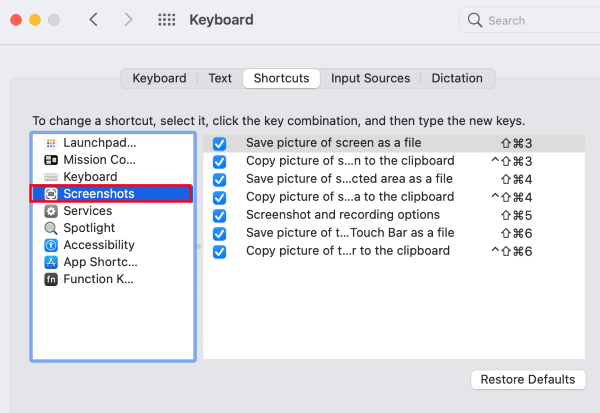The height and width of the screenshot is (413, 600).
Task: Select the Function Keys fn icon
Action: click(52, 279)
